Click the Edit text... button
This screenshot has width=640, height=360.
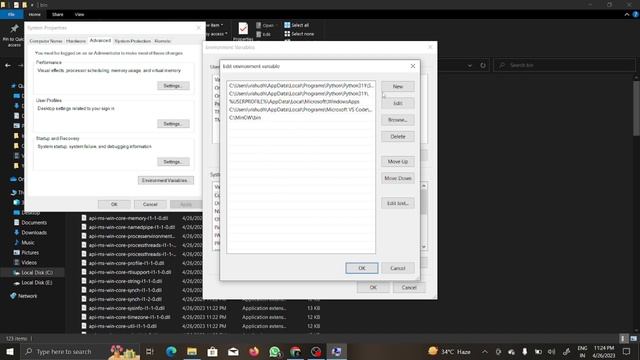(x=398, y=203)
